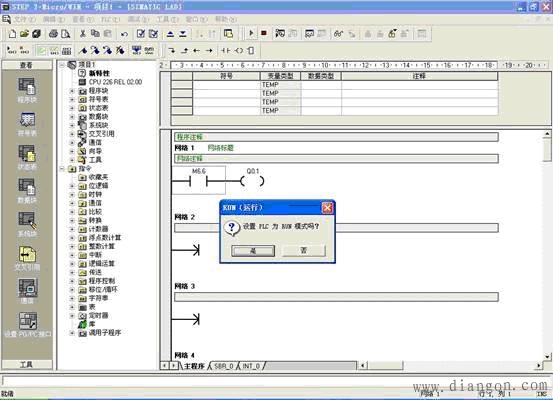The image size is (553, 400).
Task: Select the 主程序 tab
Action: [x=194, y=366]
